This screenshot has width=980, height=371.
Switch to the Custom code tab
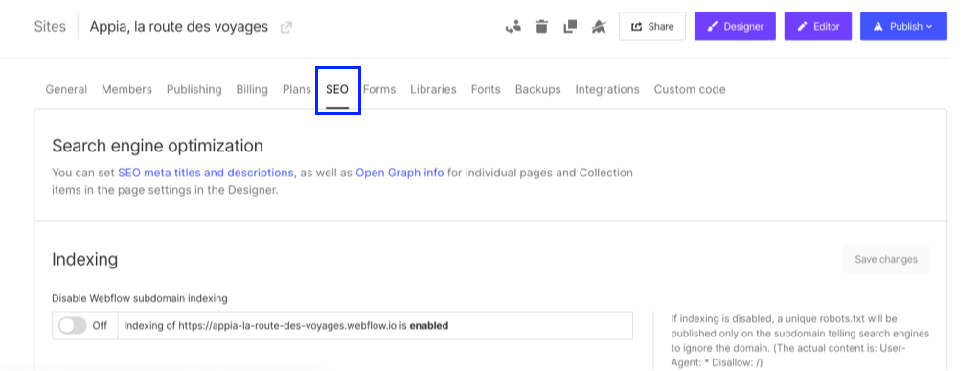(x=690, y=89)
